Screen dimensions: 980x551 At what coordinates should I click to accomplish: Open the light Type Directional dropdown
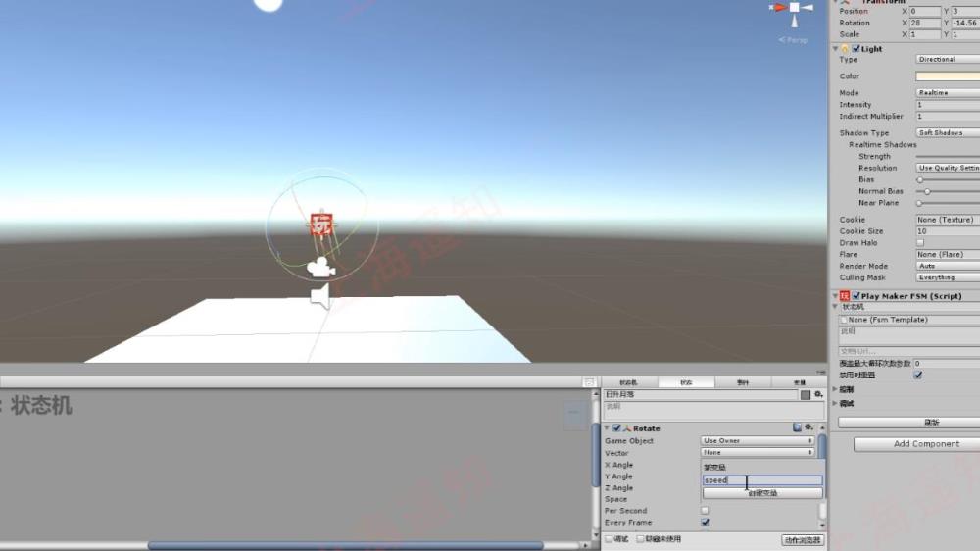click(x=948, y=60)
